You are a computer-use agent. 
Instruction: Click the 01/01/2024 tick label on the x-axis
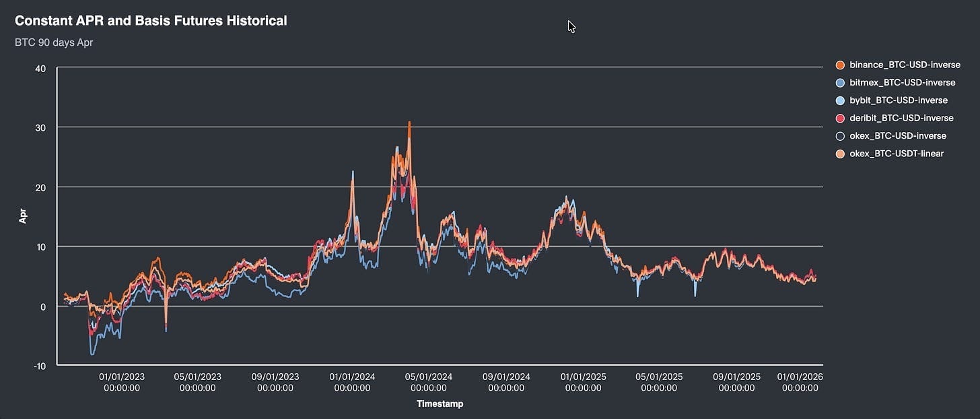[x=353, y=382]
